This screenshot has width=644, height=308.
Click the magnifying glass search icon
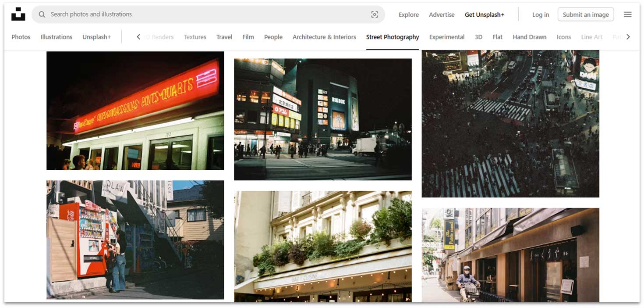pos(42,14)
